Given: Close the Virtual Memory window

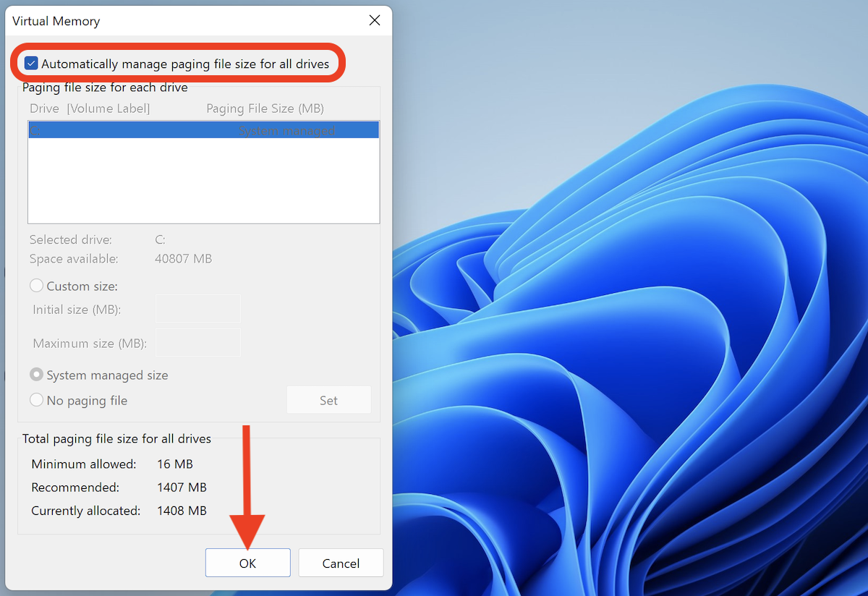Looking at the screenshot, I should (x=375, y=20).
